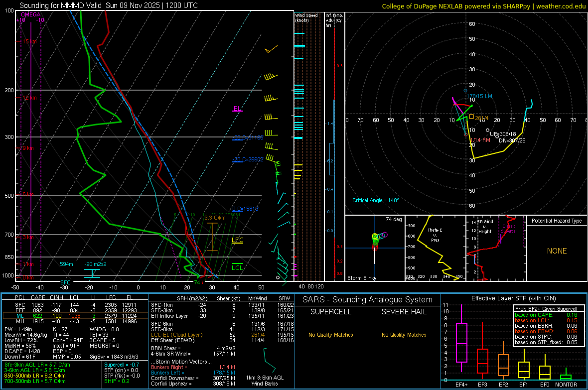Click the green 74 surface dewpoint value

point(197,282)
